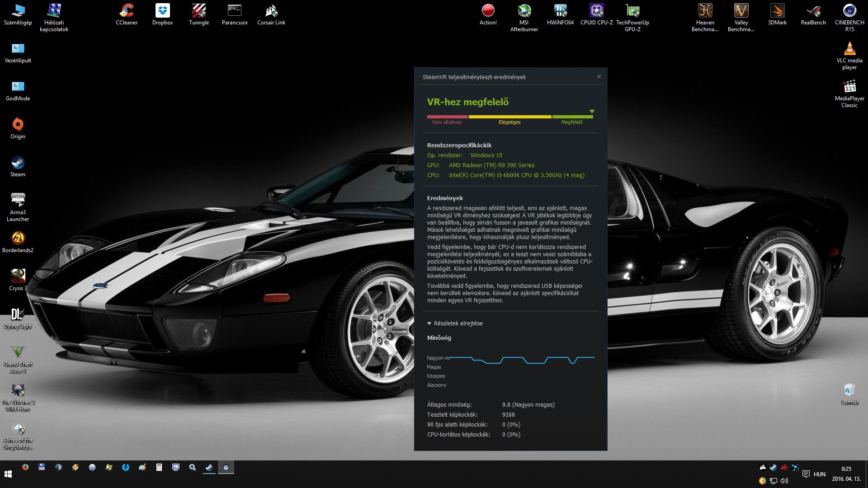Collapse details with the Részletek elrejtése triangle
Screen dimensions: 868x488
coord(429,324)
